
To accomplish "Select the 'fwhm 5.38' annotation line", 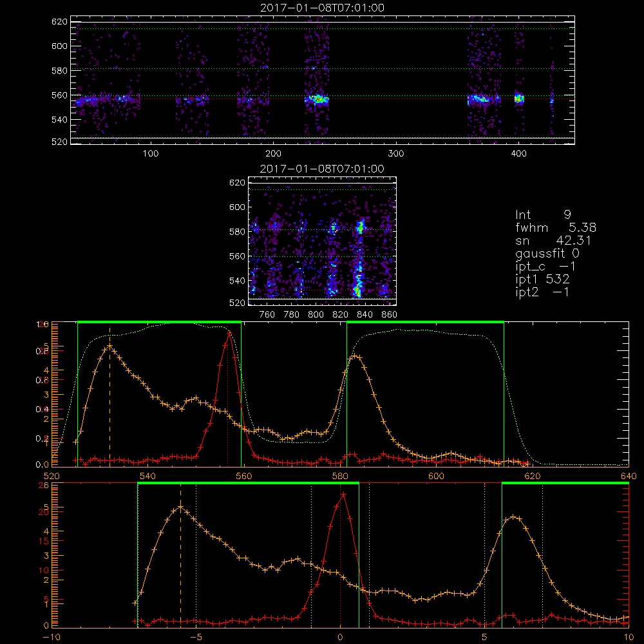I will point(556,227).
